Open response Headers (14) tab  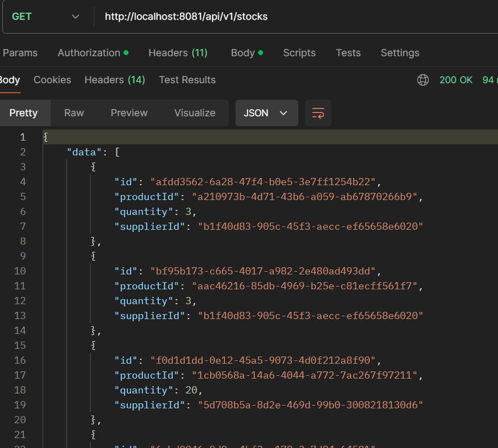115,80
